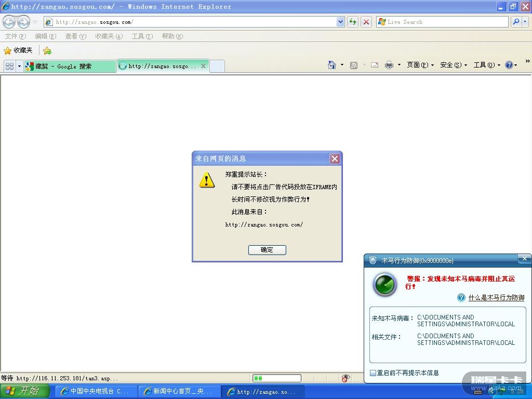This screenshot has width=532, height=399.
Task: Tick the 重启前不再提示本信息 checkbox
Action: (373, 373)
